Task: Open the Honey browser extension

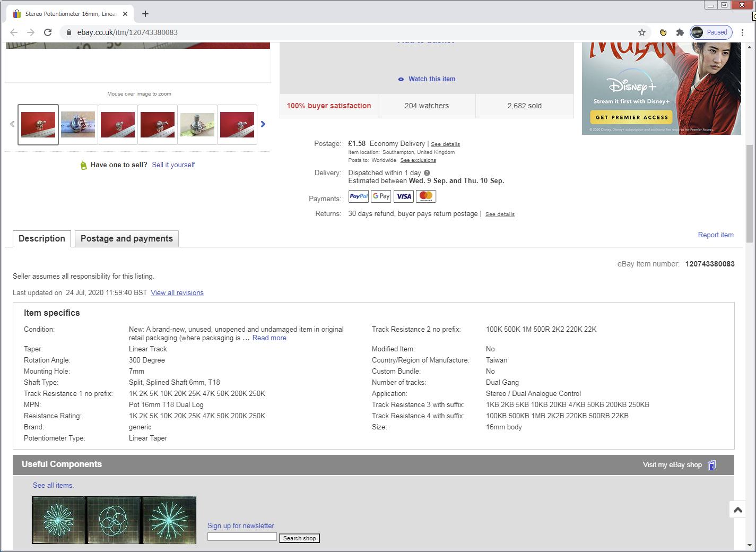Action: click(x=663, y=32)
